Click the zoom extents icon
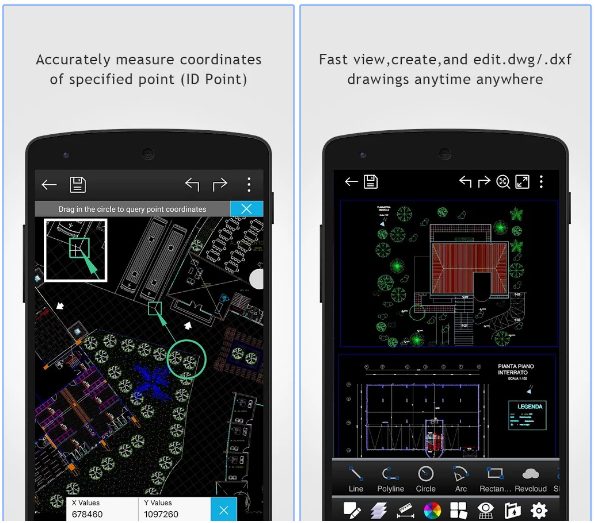The image size is (595, 523). click(503, 182)
